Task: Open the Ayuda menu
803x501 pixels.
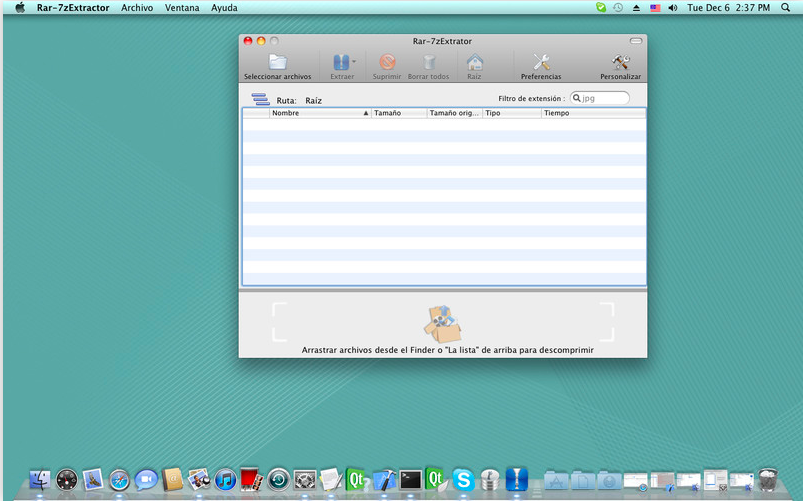Action: pos(224,7)
